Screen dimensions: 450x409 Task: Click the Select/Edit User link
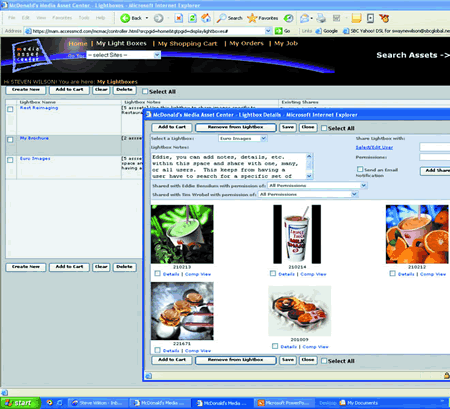(x=374, y=147)
